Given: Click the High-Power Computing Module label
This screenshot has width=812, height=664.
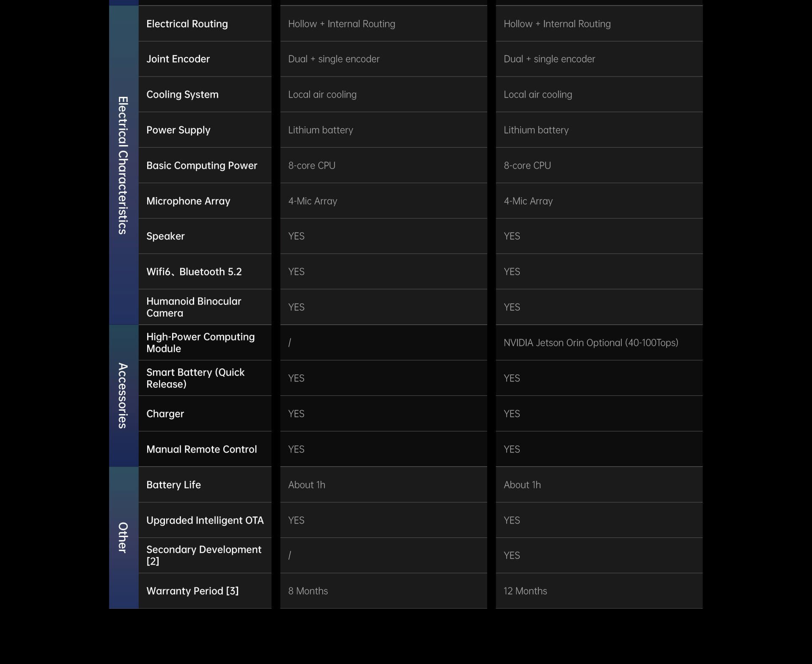Looking at the screenshot, I should 200,343.
